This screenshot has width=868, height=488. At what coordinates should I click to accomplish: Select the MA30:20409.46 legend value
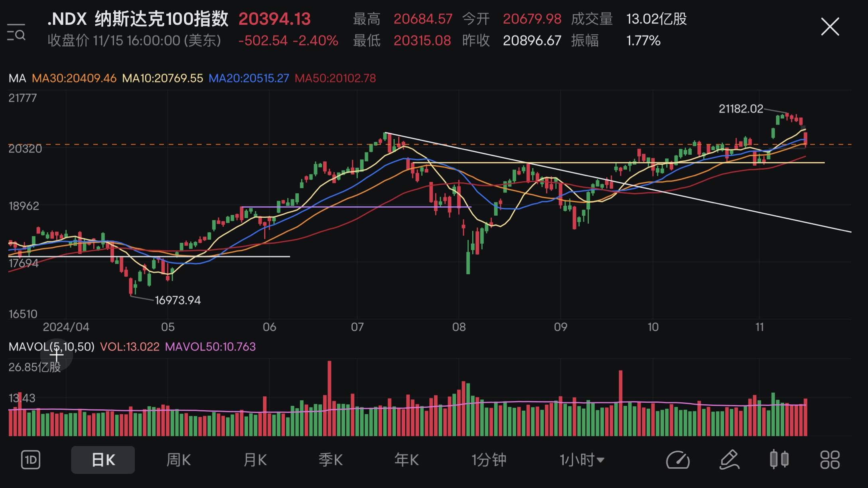coord(74,78)
